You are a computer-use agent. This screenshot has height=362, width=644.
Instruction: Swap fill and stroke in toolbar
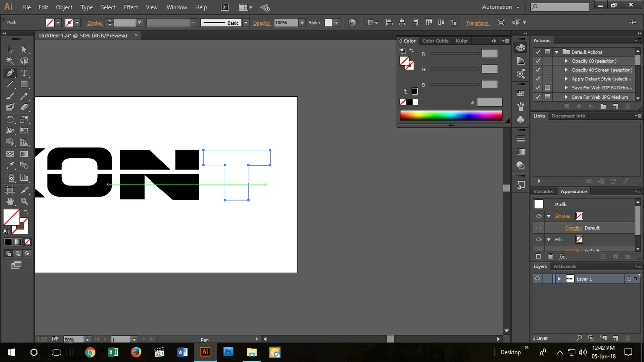(x=26, y=212)
